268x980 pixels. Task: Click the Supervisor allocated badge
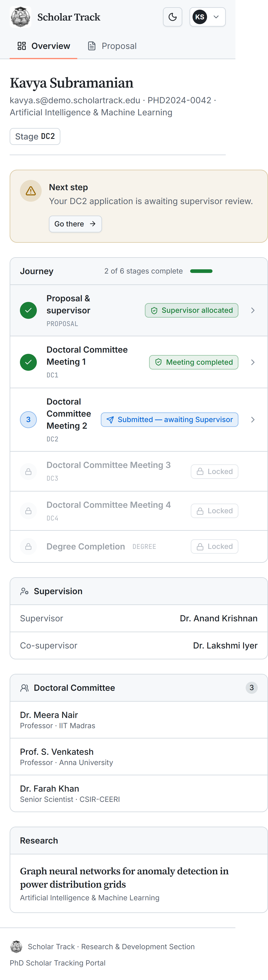point(192,310)
